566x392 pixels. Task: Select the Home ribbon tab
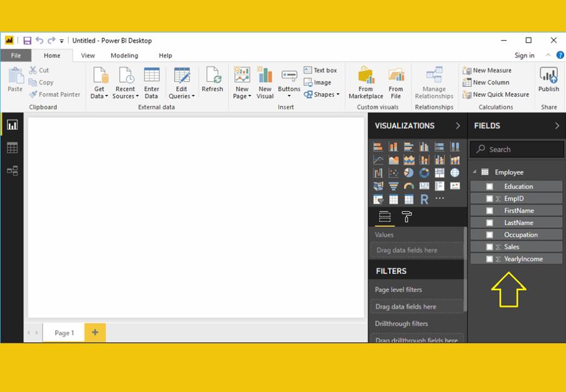click(x=52, y=56)
